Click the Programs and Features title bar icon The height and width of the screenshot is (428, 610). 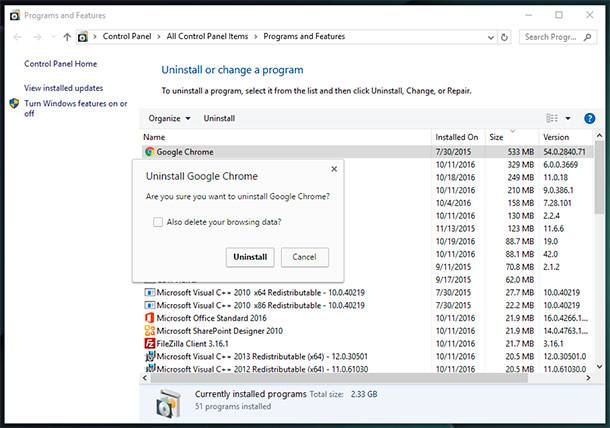(x=15, y=16)
